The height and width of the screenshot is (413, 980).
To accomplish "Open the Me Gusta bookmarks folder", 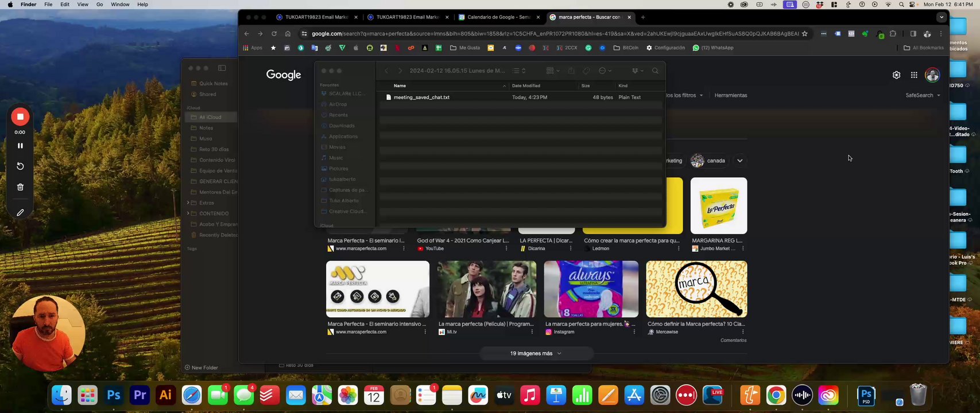I will coord(466,48).
